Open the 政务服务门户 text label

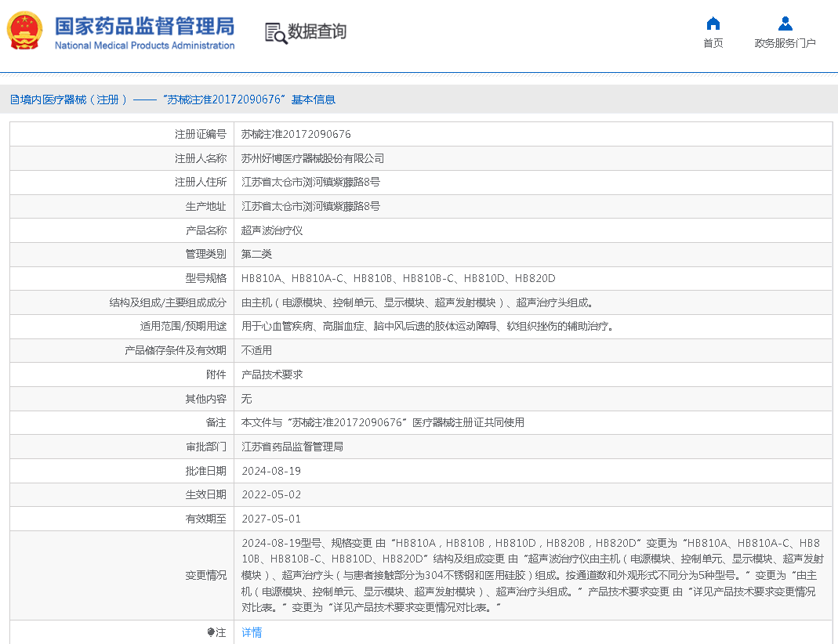(x=785, y=43)
